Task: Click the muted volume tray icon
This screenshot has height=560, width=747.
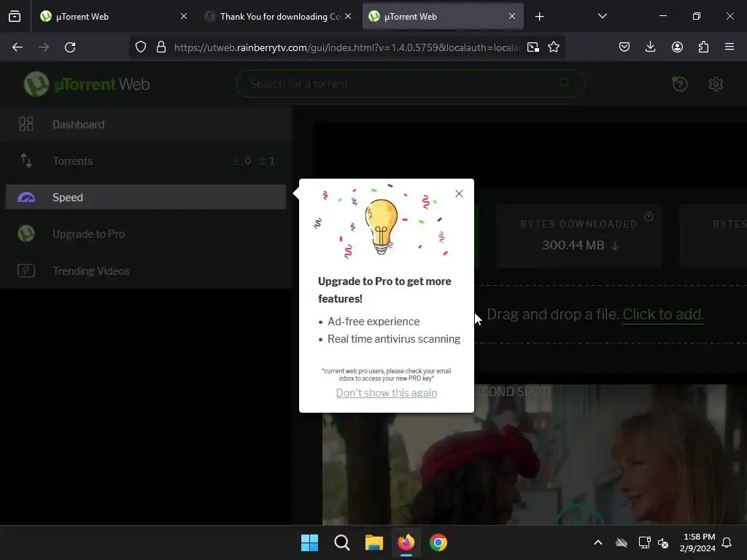Action: coord(663,542)
